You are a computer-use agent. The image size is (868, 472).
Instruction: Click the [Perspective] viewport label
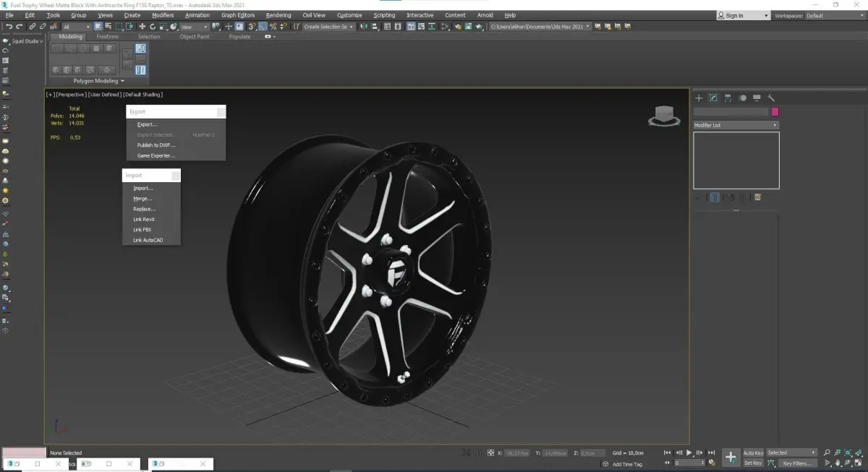(71, 95)
